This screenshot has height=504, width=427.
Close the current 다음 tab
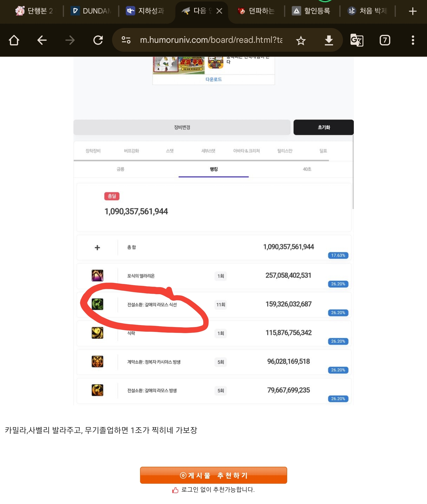pyautogui.click(x=219, y=11)
